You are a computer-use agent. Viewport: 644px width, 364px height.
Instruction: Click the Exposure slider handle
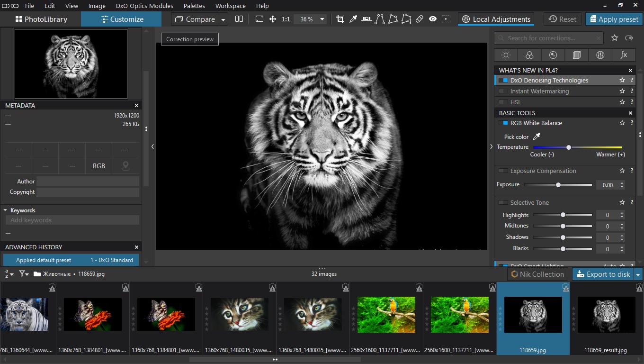click(x=558, y=185)
